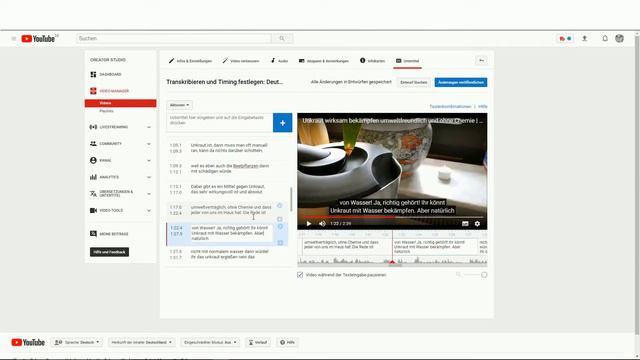Click the upper icon on the highlighted 1:22.4 subtitle row
640x360 pixels.
click(x=280, y=227)
